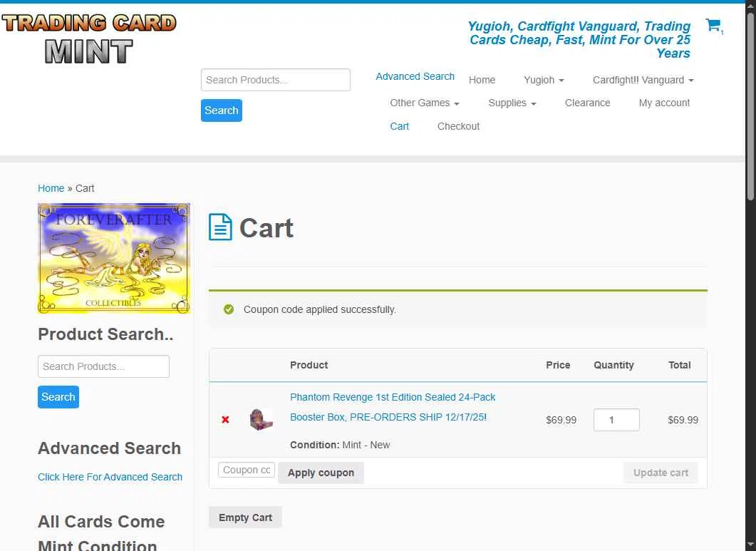The height and width of the screenshot is (551, 756).
Task: Open My account menu item
Action: pos(664,103)
